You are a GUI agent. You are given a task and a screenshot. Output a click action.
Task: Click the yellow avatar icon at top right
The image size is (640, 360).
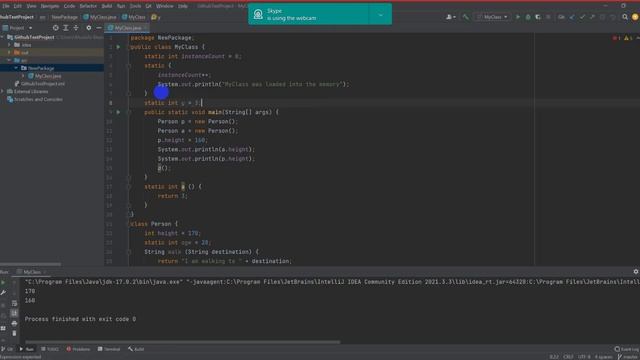point(635,17)
